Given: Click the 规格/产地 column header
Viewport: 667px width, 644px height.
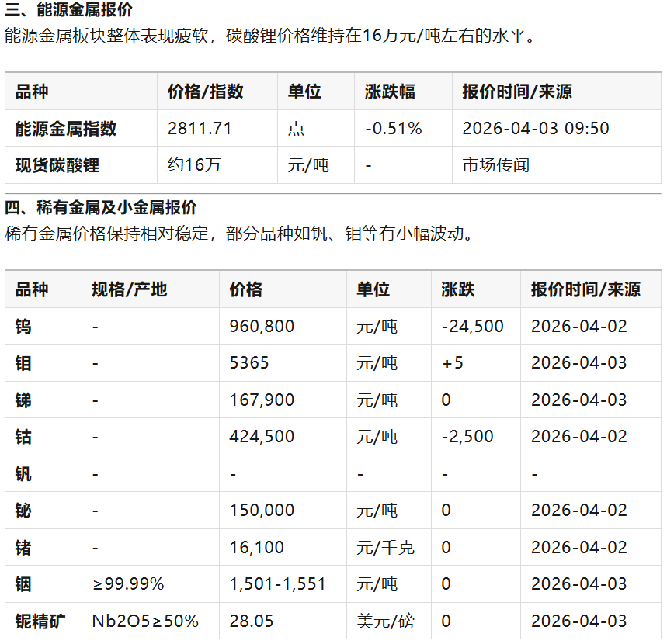Looking at the screenshot, I should pos(129,290).
